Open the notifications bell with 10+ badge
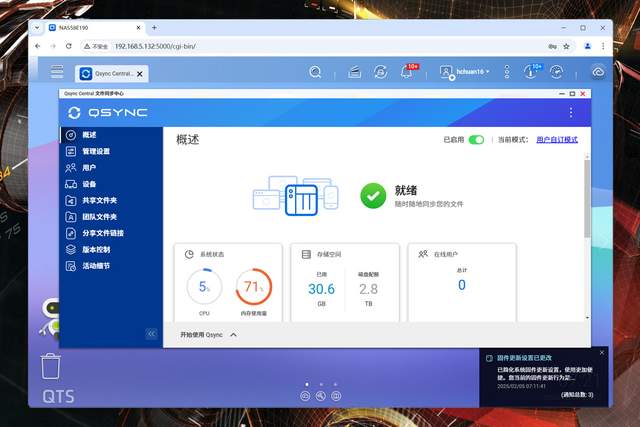This screenshot has height=427, width=640. coord(408,72)
